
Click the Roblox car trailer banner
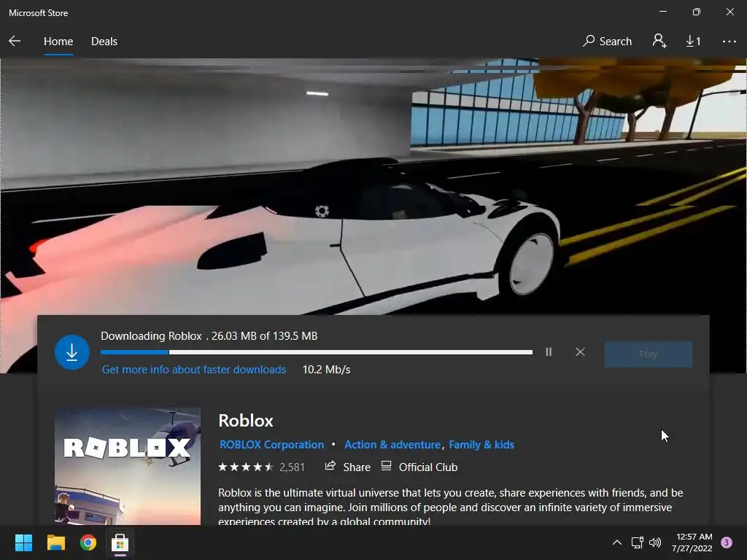(373, 186)
